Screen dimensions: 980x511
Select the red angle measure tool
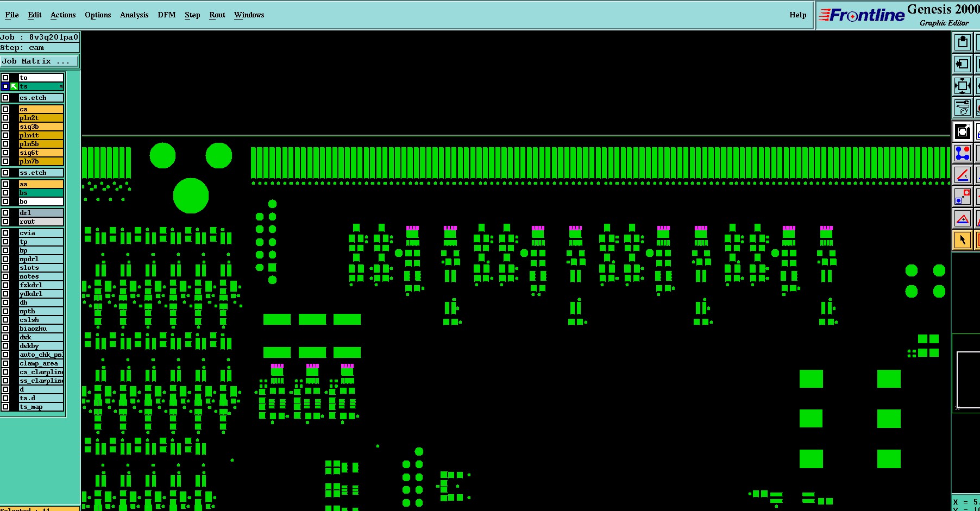962,175
